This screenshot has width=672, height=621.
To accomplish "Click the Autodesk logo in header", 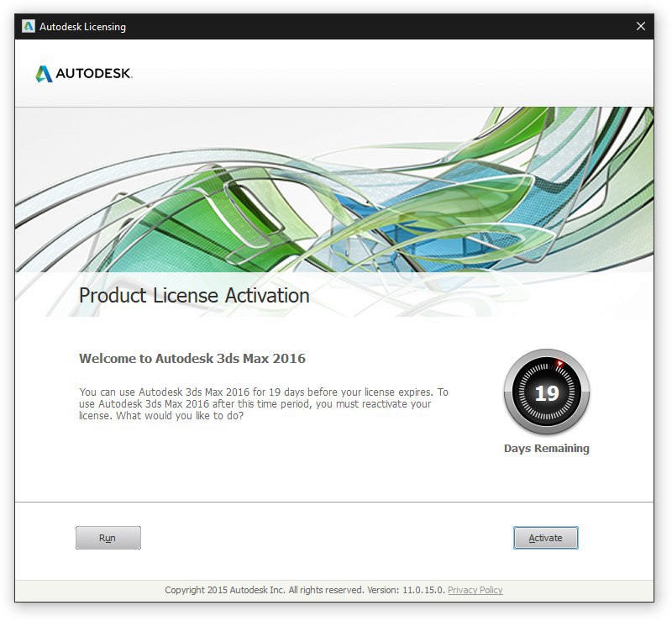I will [83, 73].
